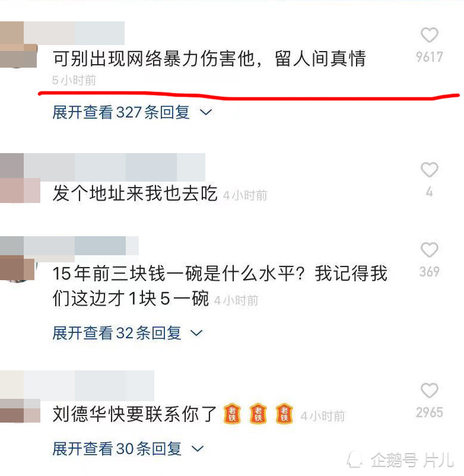
Task: Select comment text 可别出现网络暴力伤害他
Action: coord(154,59)
